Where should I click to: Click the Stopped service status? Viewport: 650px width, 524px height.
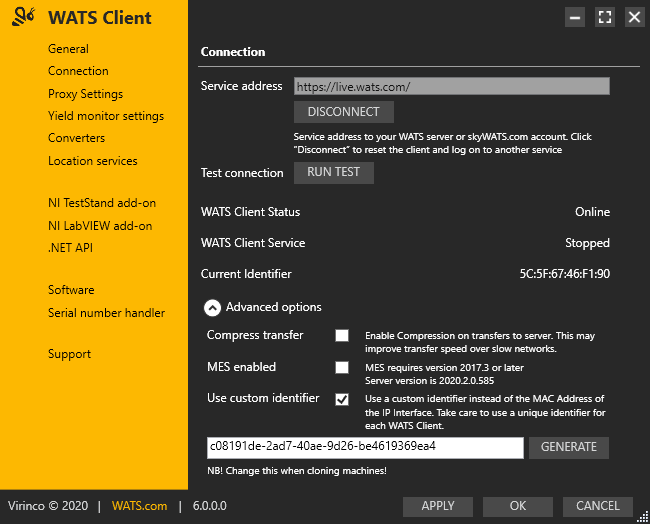(x=587, y=243)
